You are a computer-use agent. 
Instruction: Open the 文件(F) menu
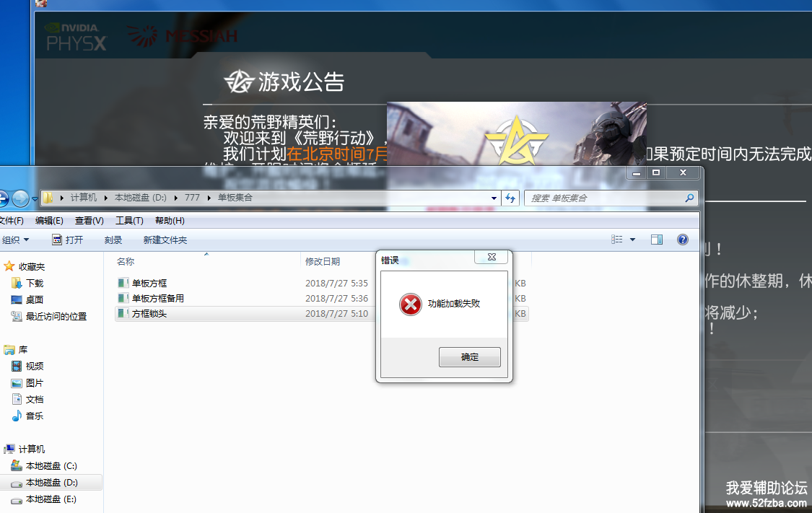coord(12,221)
